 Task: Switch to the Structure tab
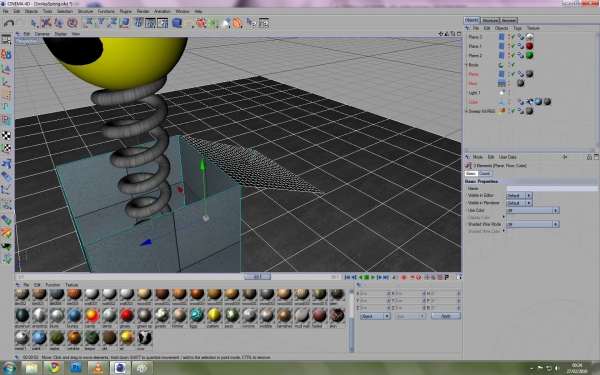(490, 20)
